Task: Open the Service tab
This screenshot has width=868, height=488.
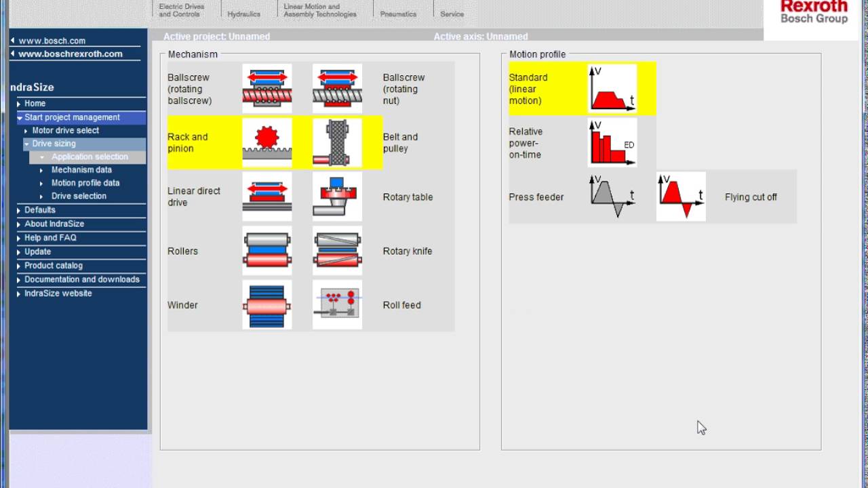Action: coord(452,14)
